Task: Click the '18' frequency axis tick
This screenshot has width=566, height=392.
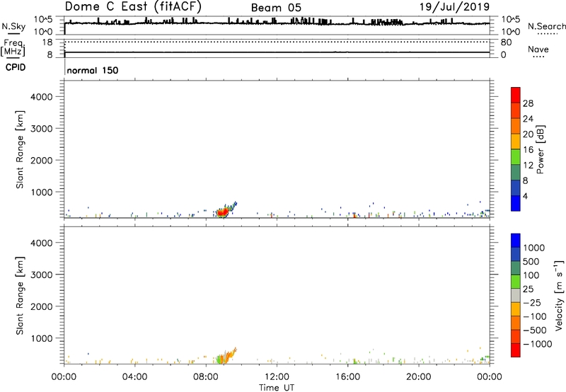Action: (x=47, y=42)
